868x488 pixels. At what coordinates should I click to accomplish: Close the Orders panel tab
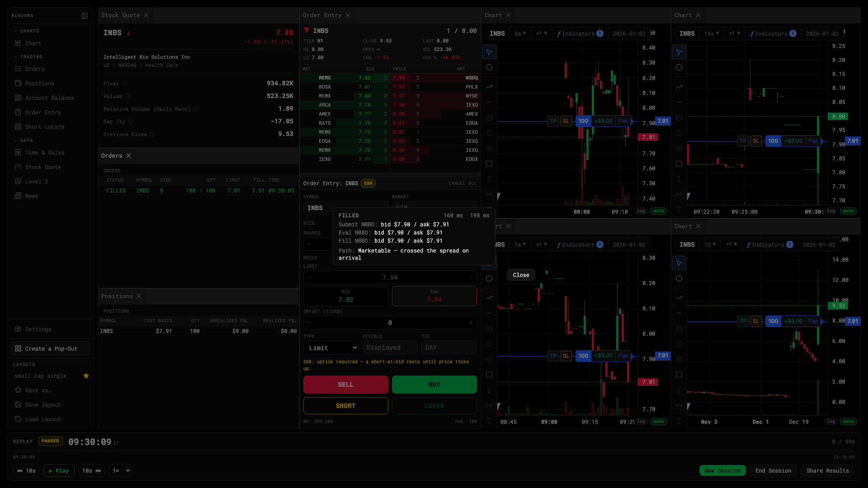click(128, 156)
